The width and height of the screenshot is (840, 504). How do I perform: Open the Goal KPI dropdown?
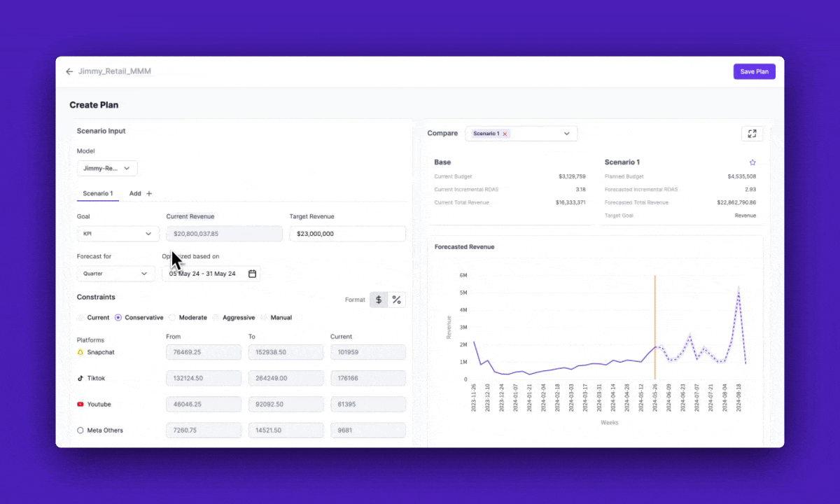click(x=118, y=234)
